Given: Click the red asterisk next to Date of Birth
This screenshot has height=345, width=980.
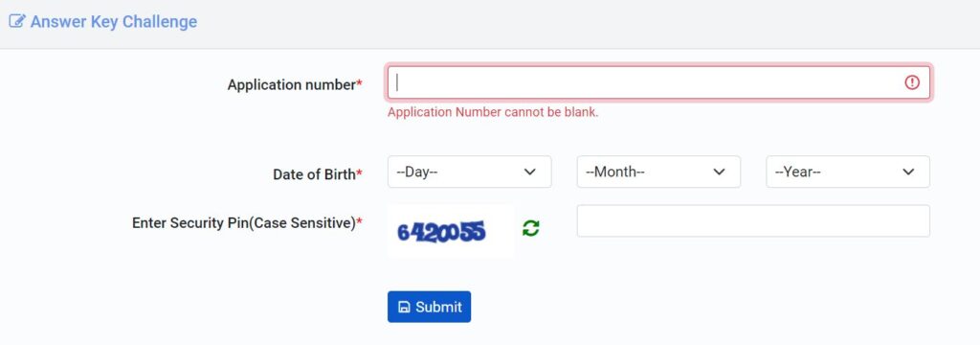Looking at the screenshot, I should pyautogui.click(x=360, y=173).
